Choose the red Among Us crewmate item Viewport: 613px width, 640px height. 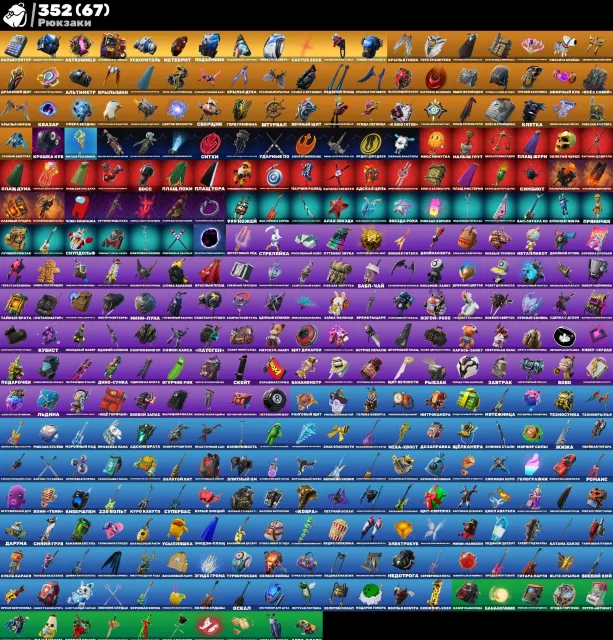pyautogui.click(x=80, y=208)
